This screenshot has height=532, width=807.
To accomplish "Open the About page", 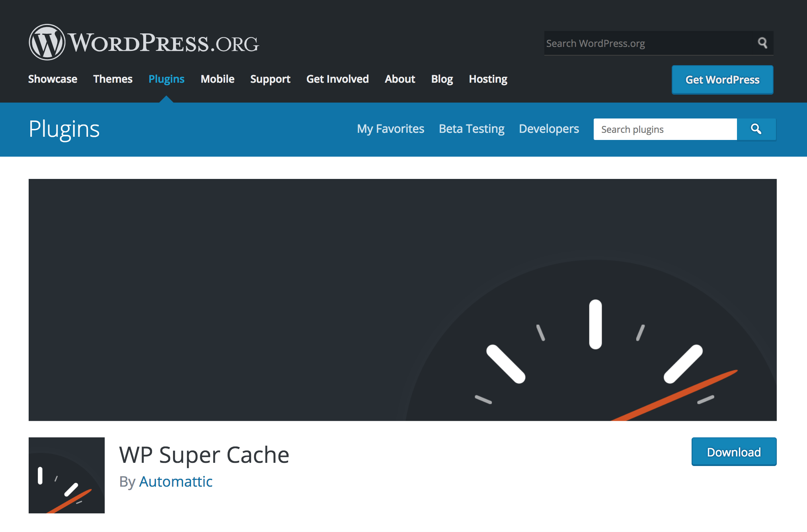I will [x=400, y=79].
